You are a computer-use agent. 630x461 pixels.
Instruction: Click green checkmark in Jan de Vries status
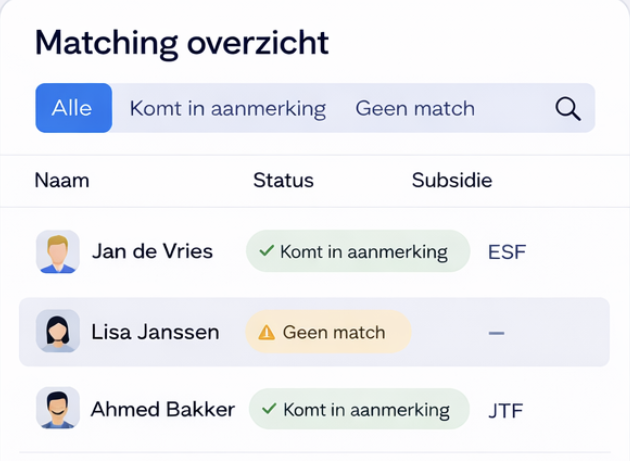266,251
